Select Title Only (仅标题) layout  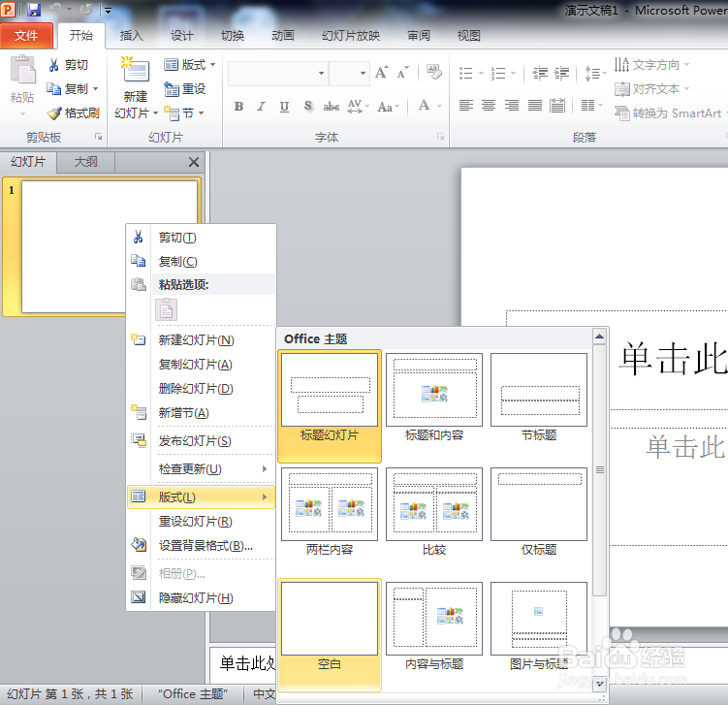pyautogui.click(x=539, y=512)
